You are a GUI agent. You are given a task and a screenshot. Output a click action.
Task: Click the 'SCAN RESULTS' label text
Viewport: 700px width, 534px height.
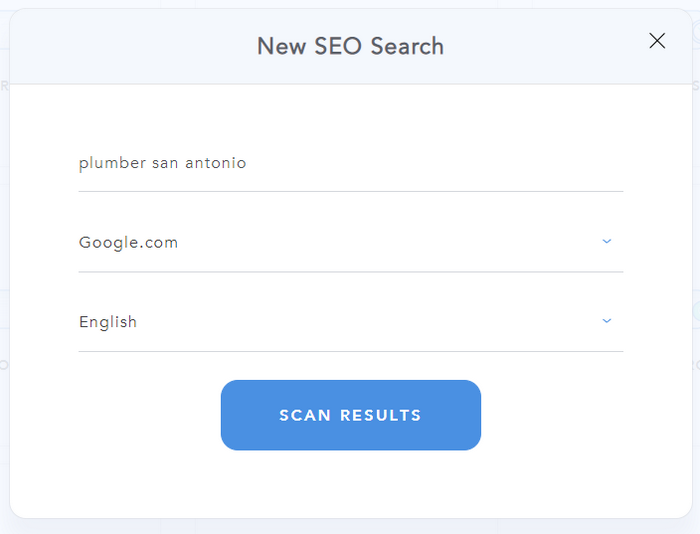coord(350,415)
